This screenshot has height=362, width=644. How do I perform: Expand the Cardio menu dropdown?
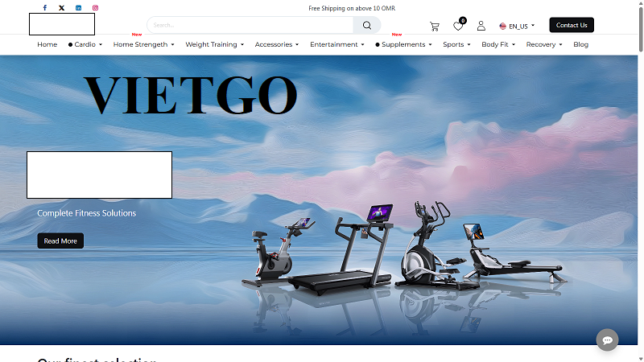(85, 44)
